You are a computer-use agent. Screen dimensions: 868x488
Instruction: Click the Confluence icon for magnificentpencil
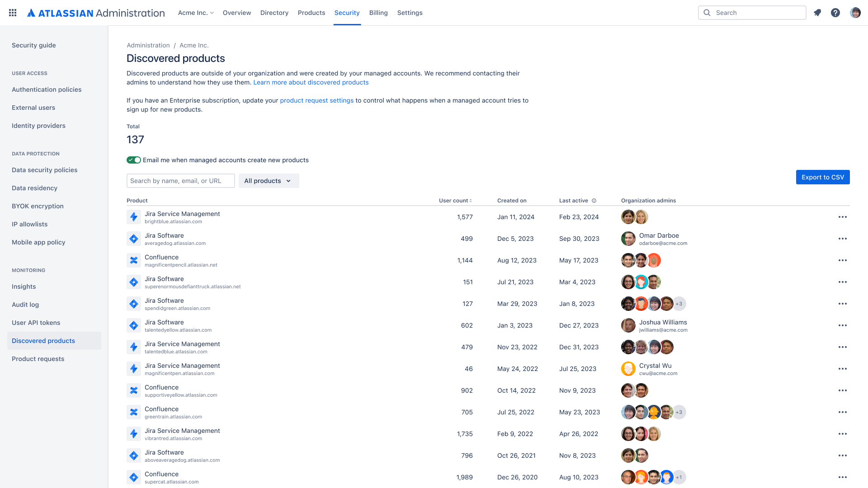134,260
